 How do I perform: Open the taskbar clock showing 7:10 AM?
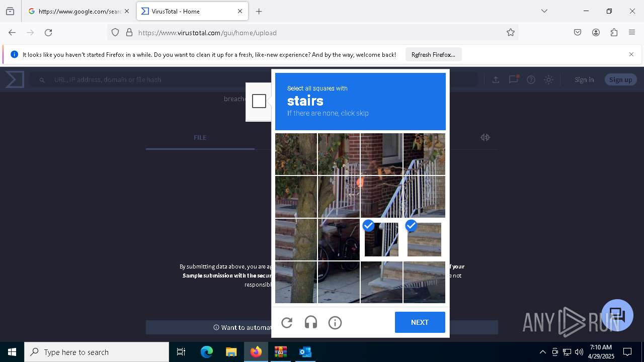pyautogui.click(x=601, y=352)
